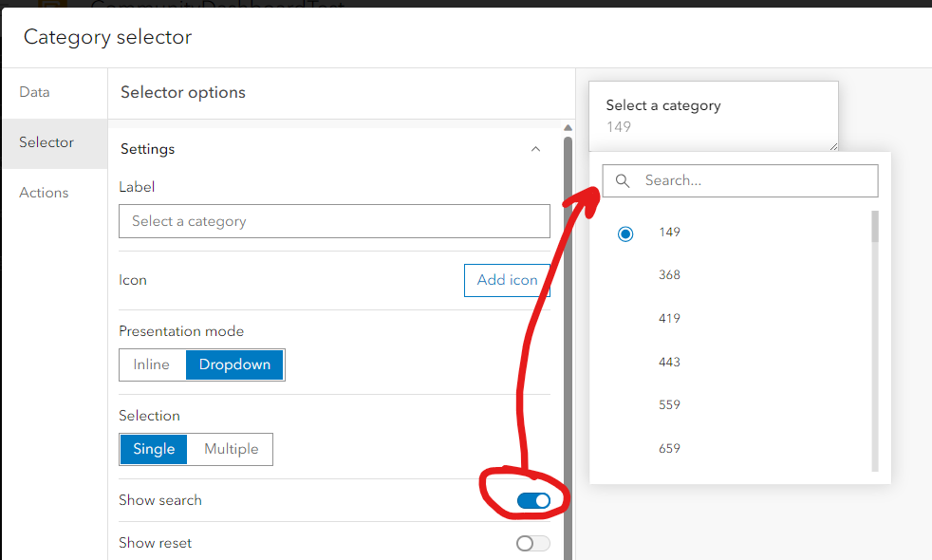Image resolution: width=932 pixels, height=560 pixels.
Task: Enable the Show reset toggle
Action: click(533, 543)
